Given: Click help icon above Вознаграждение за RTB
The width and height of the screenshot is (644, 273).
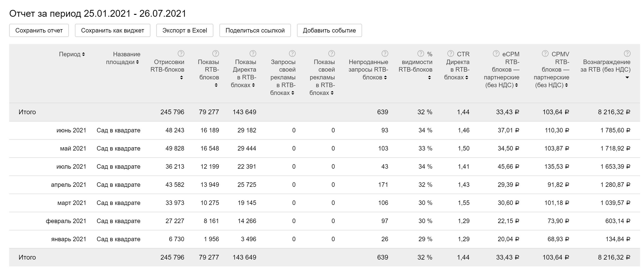Looking at the screenshot, I should click(627, 53).
